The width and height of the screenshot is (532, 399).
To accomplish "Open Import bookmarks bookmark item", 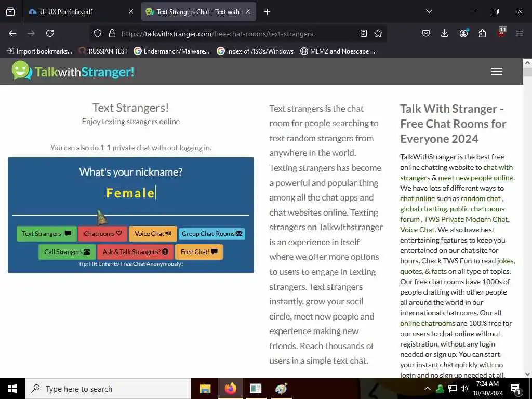I will tap(39, 51).
